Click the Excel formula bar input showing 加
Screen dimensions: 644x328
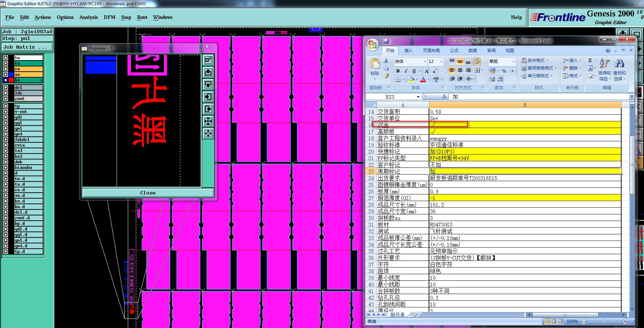pos(539,97)
